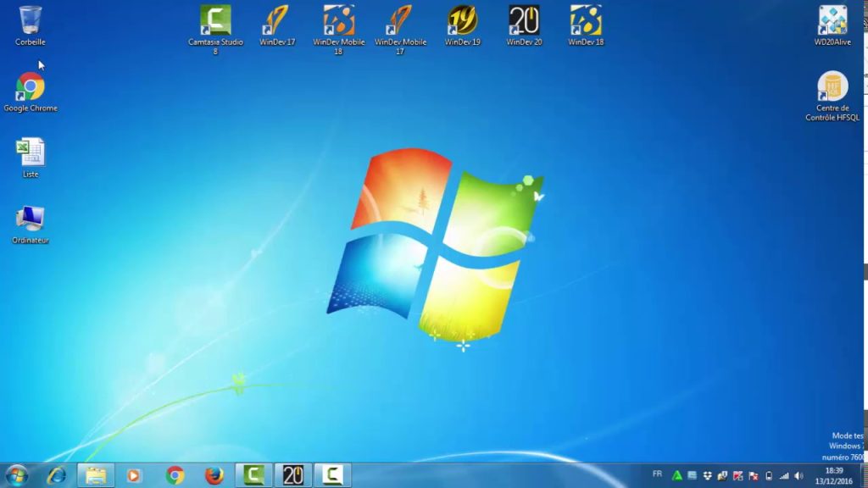The image size is (868, 488).
Task: Select the Centre de Contrôle HFSQL shortcut
Action: [x=832, y=96]
